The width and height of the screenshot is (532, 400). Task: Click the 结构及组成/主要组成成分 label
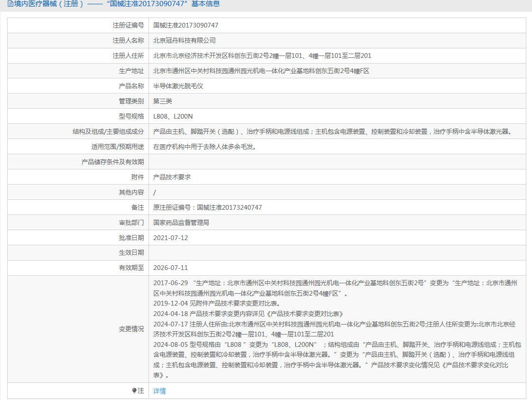[108, 131]
